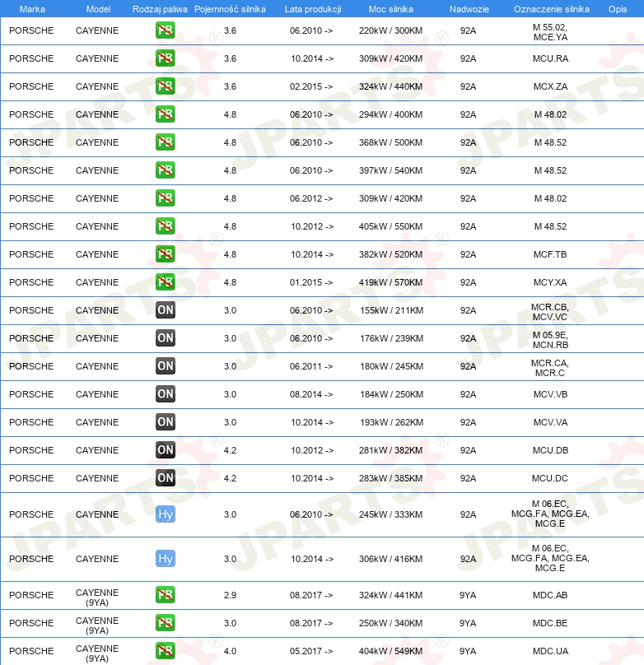
Task: Click the Lata produkcji column header
Action: [312, 9]
